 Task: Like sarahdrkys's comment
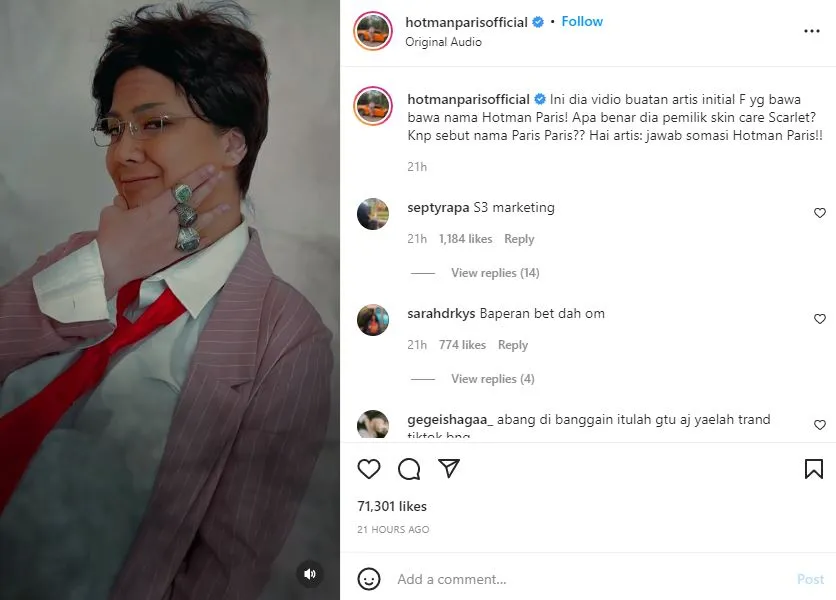click(x=819, y=319)
